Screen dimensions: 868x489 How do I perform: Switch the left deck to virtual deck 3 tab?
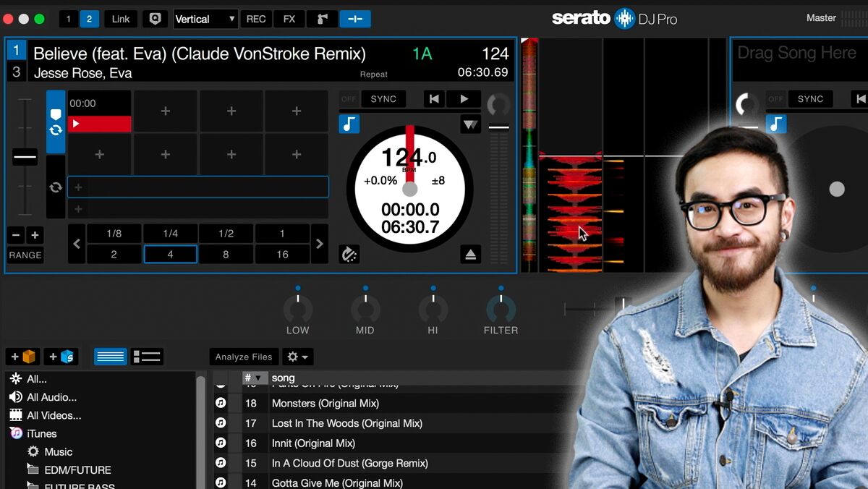click(x=17, y=71)
